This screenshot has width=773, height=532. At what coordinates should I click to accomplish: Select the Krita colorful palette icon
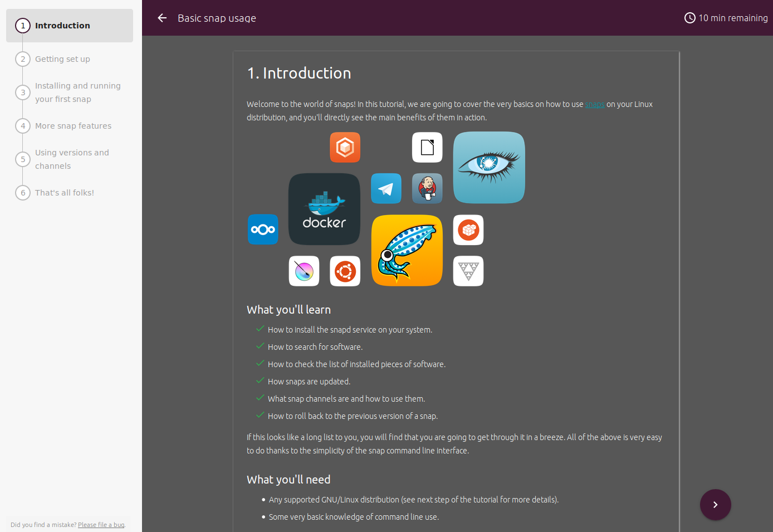[304, 271]
